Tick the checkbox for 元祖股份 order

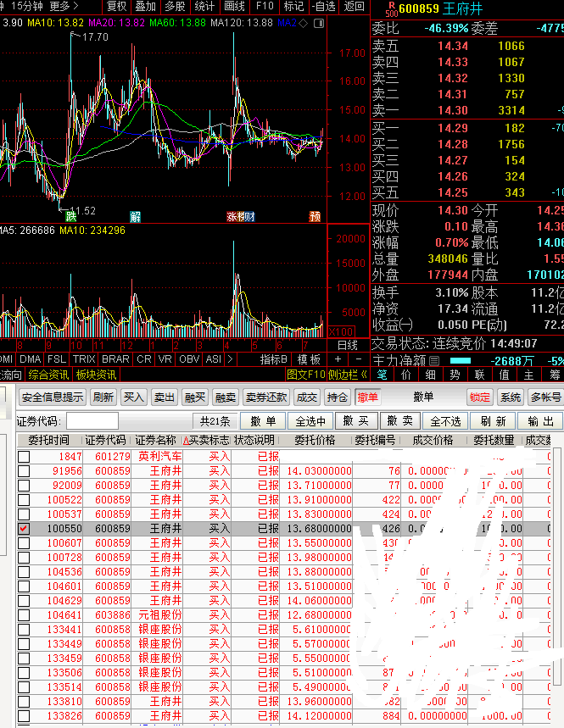24,614
